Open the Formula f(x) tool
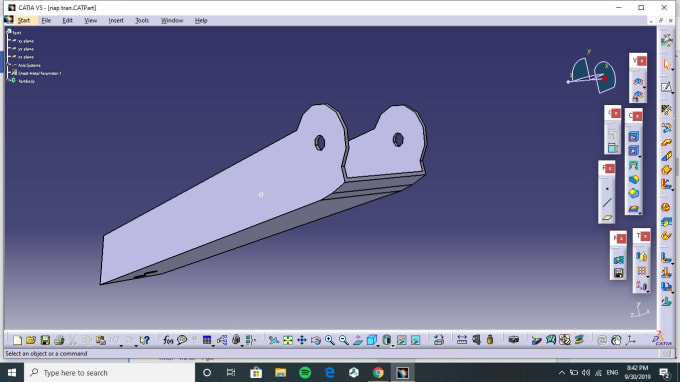This screenshot has width=680, height=382. (168, 340)
